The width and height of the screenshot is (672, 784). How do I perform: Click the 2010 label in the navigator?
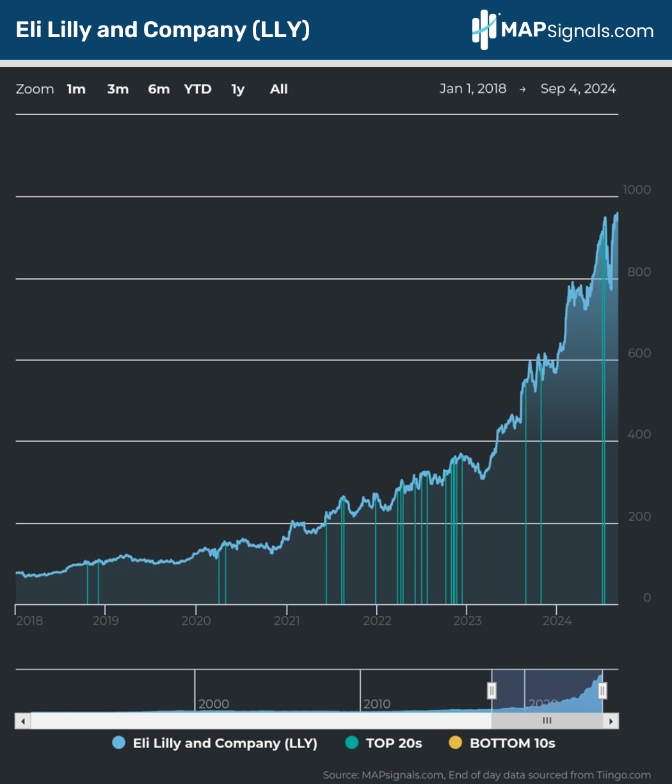point(377,704)
